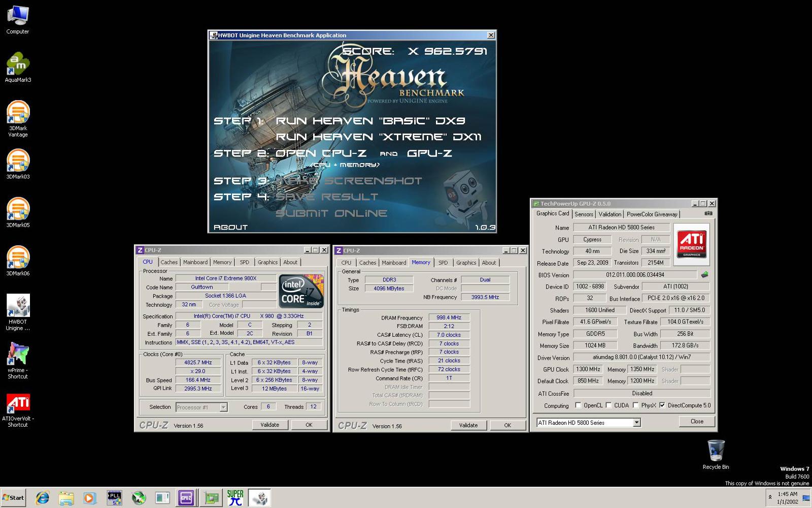Click Validate in the right CPU-Z Memory window
Viewport: 812px width, 508px height.
(x=468, y=425)
